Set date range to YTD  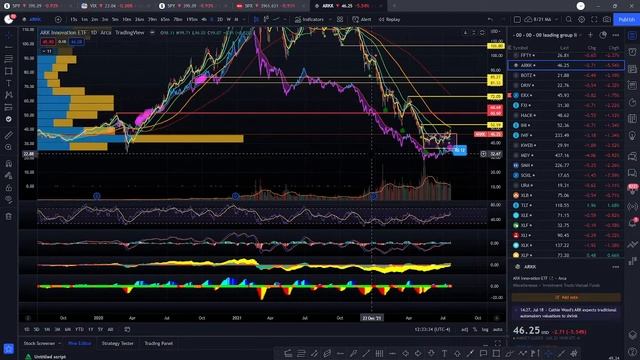click(x=79, y=329)
